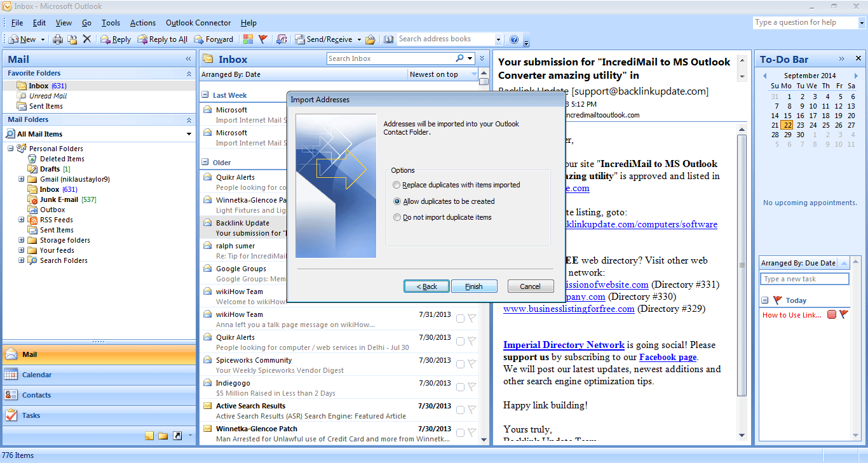868x463 pixels.
Task: Click flag on How to Use Link task
Action: pyautogui.click(x=844, y=314)
